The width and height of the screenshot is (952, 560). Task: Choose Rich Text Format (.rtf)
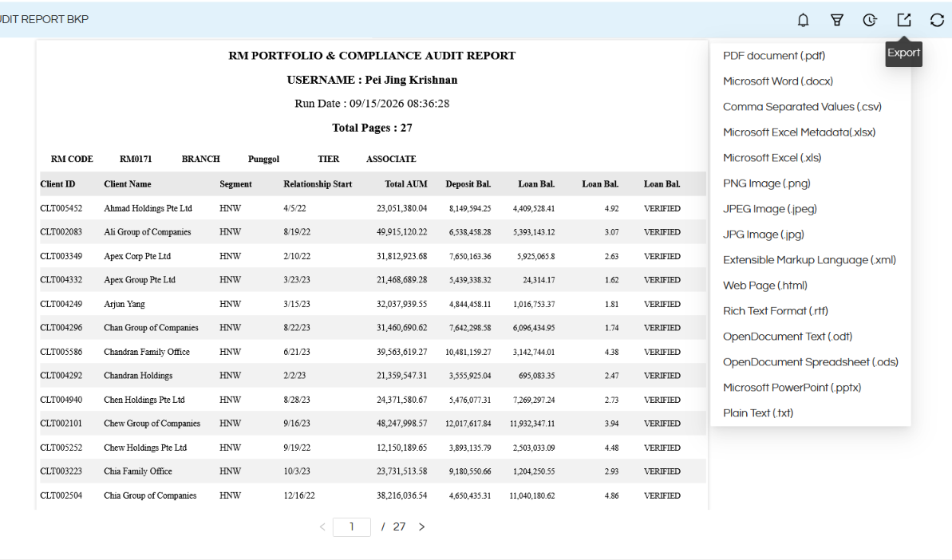tap(776, 310)
